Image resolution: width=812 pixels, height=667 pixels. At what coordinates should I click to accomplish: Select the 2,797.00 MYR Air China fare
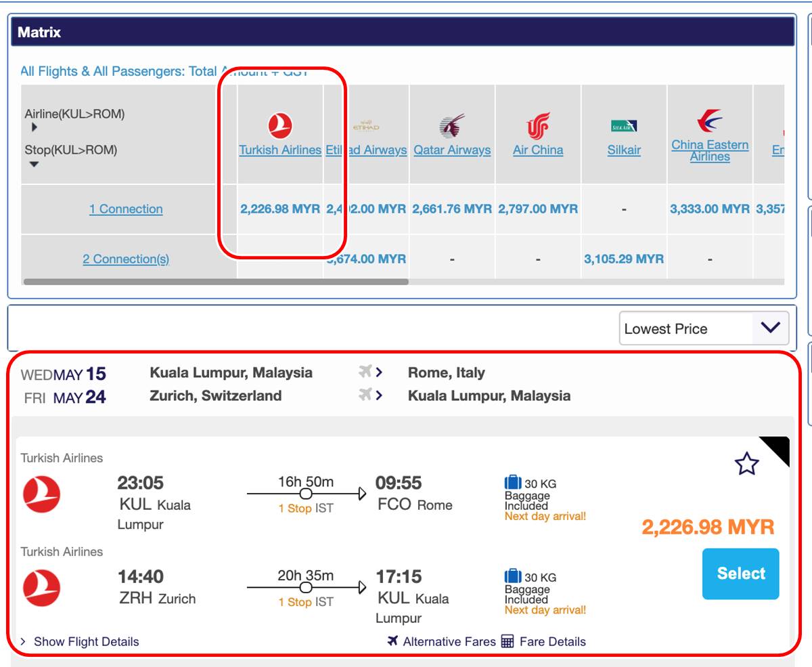[538, 209]
